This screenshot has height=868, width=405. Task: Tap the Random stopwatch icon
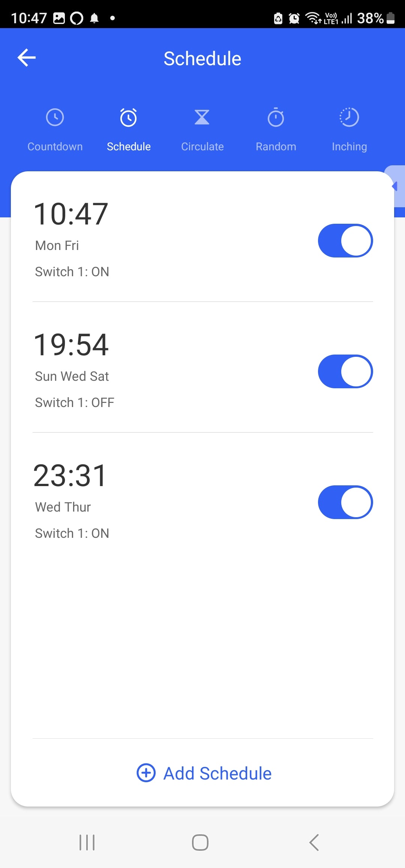point(276,118)
